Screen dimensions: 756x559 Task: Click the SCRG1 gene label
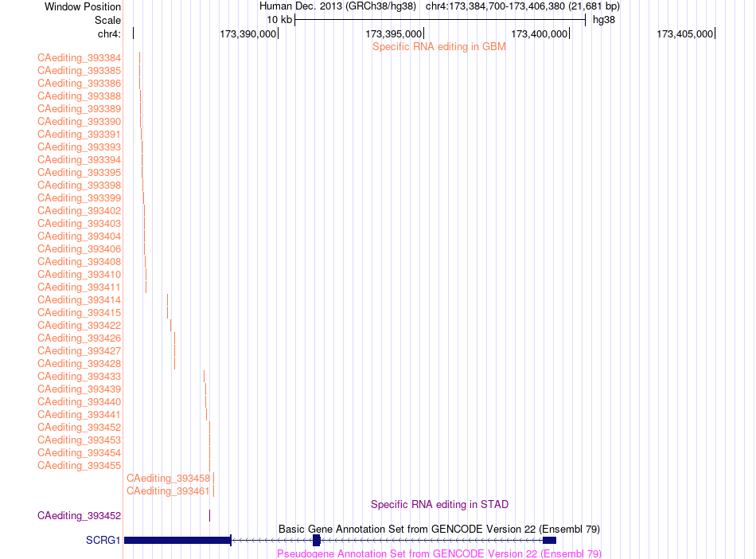tap(103, 540)
